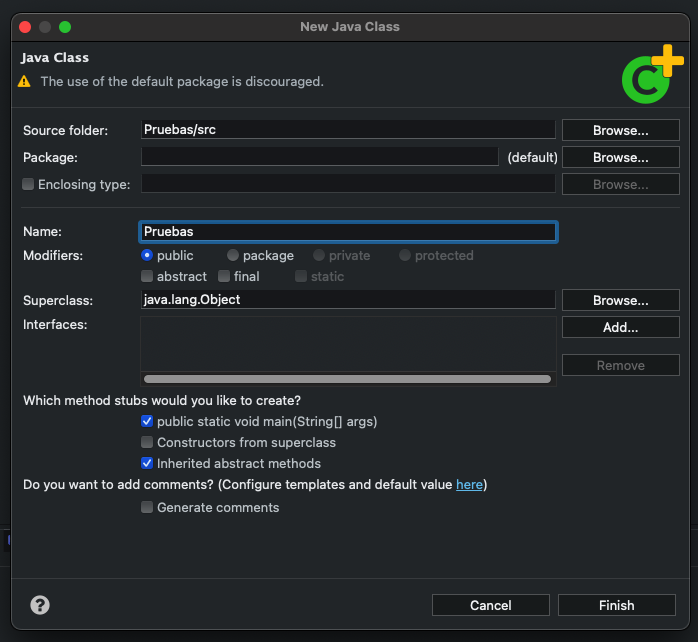Browse for the Superclass
698x642 pixels.
click(x=621, y=300)
